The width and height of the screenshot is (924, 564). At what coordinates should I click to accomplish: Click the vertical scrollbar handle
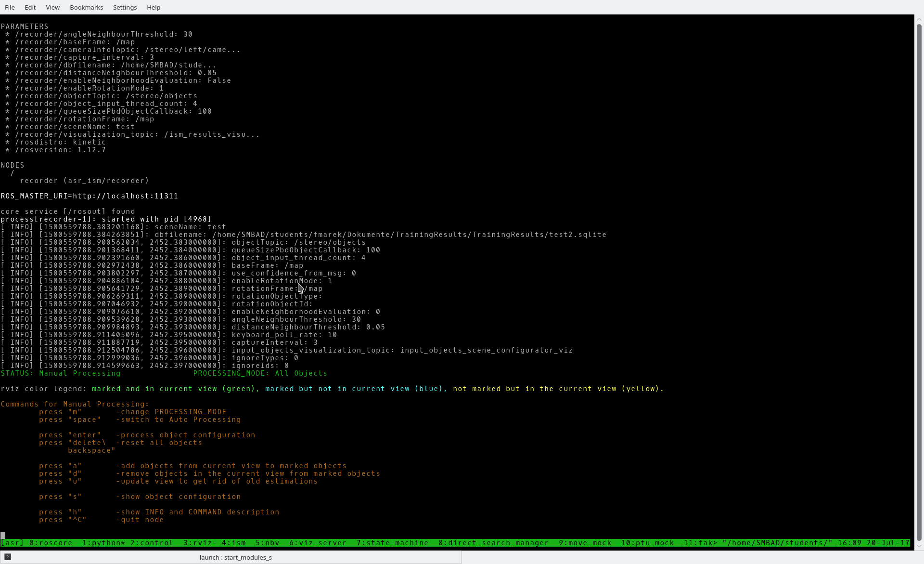tap(919, 282)
